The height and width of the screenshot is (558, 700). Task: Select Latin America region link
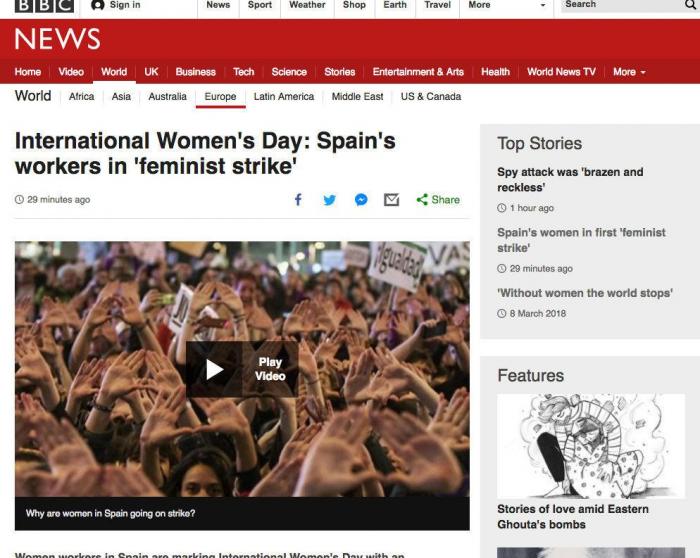[x=284, y=97]
